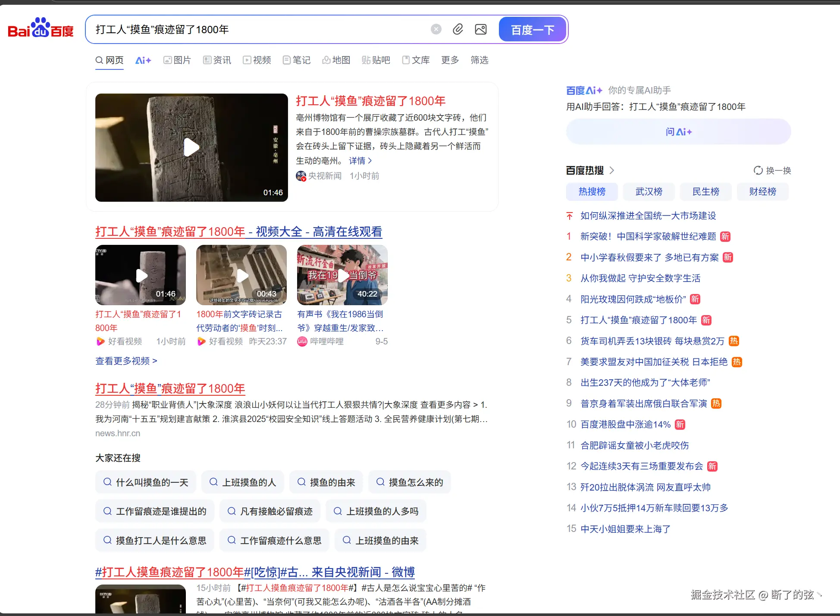
Task: Refresh hot searches with the 换一换 icon
Action: point(759,170)
